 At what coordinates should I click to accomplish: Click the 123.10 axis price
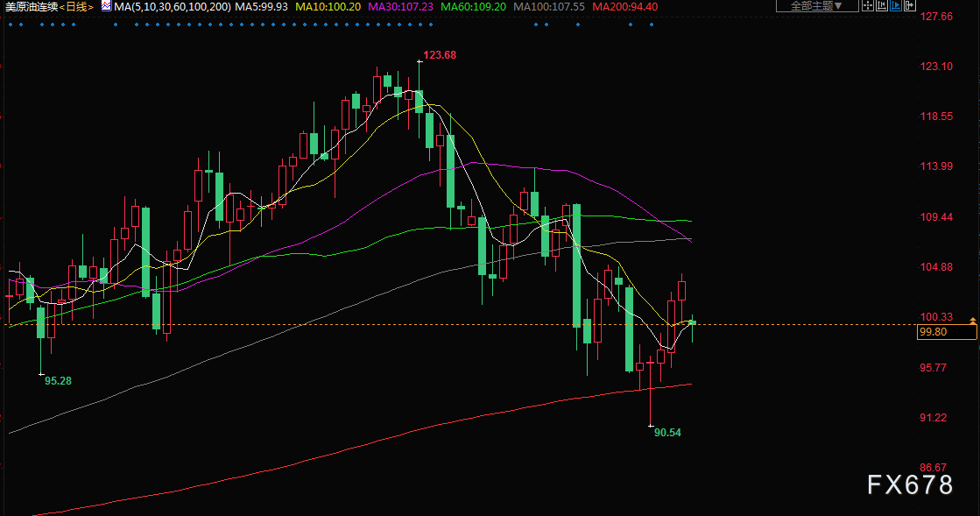(x=936, y=67)
